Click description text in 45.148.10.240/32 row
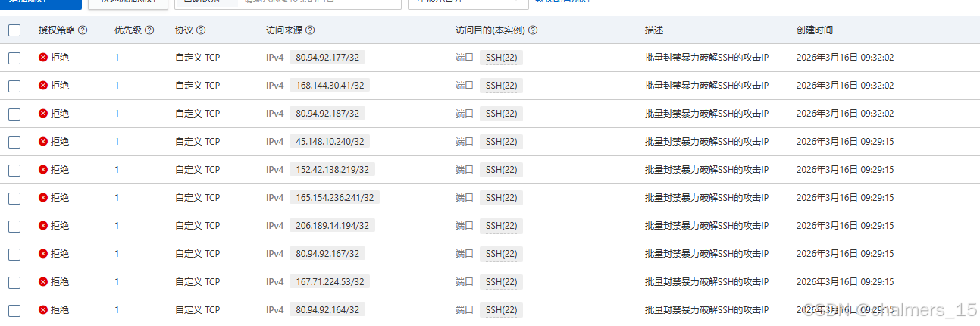 tap(706, 142)
